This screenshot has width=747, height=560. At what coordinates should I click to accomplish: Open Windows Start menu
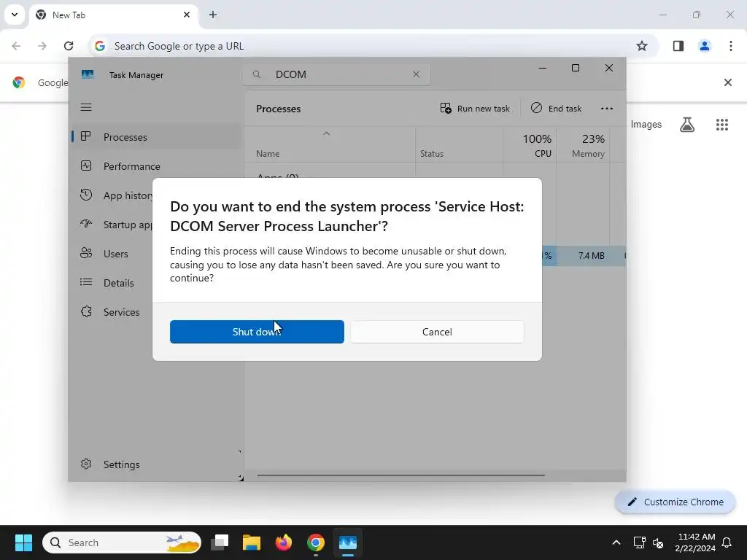(23, 542)
